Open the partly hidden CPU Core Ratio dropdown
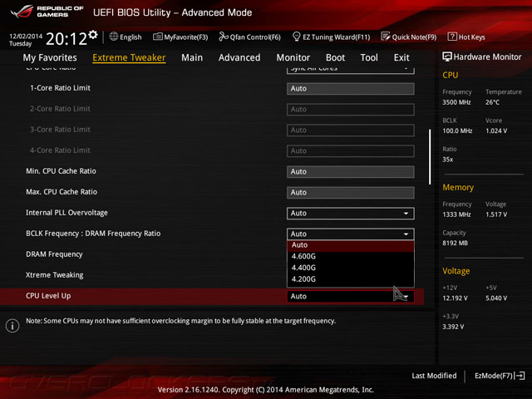Image resolution: width=532 pixels, height=399 pixels. tap(351, 70)
